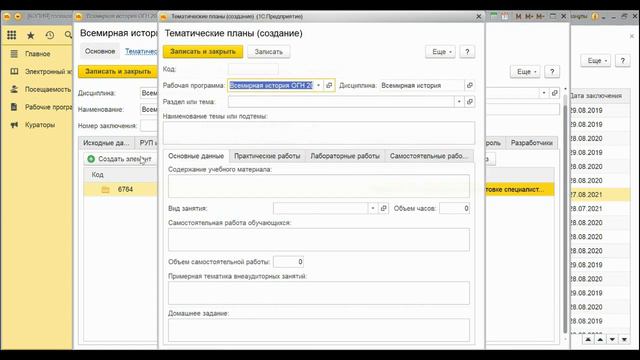This screenshot has width=640, height=360.
Task: Open the Еще menu in the Тематические планы dialog
Action: click(x=440, y=52)
